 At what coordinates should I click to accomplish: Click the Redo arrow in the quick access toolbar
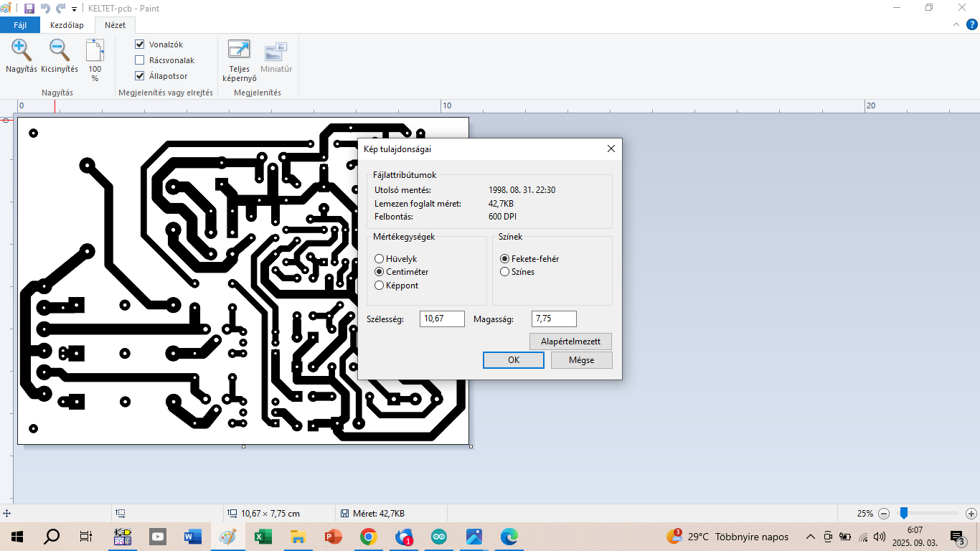pos(61,9)
